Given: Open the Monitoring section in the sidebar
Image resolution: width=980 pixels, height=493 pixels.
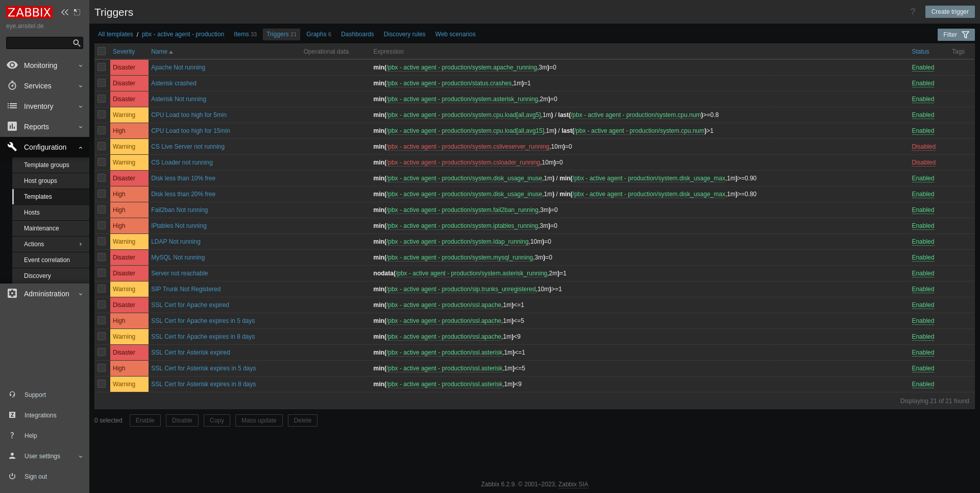Looking at the screenshot, I should click(x=41, y=65).
